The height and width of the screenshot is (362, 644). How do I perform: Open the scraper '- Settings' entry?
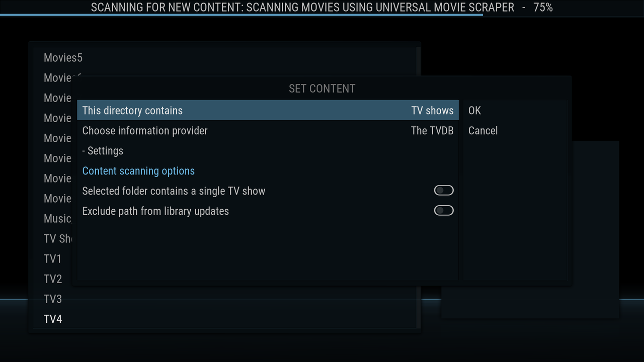click(268, 150)
